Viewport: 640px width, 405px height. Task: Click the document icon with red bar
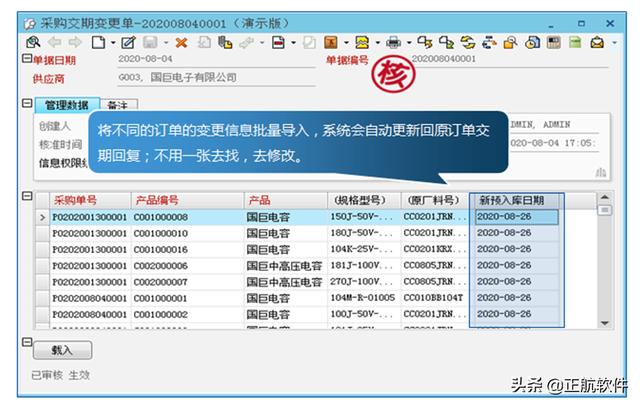click(x=278, y=42)
